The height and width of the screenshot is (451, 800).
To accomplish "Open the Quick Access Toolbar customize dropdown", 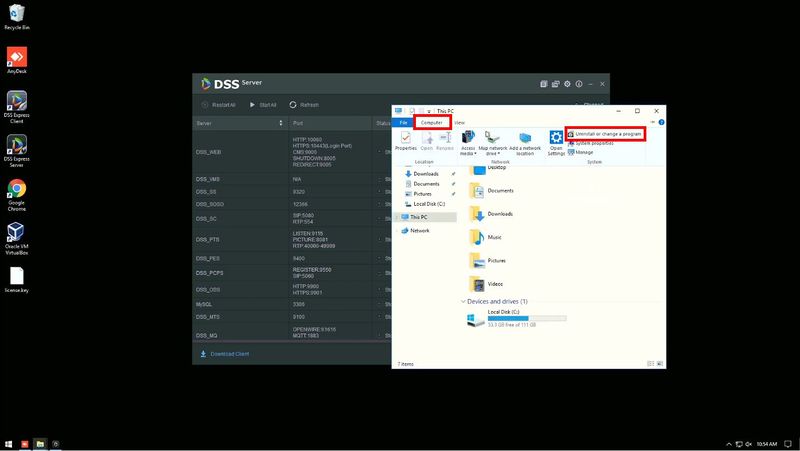I will point(429,111).
